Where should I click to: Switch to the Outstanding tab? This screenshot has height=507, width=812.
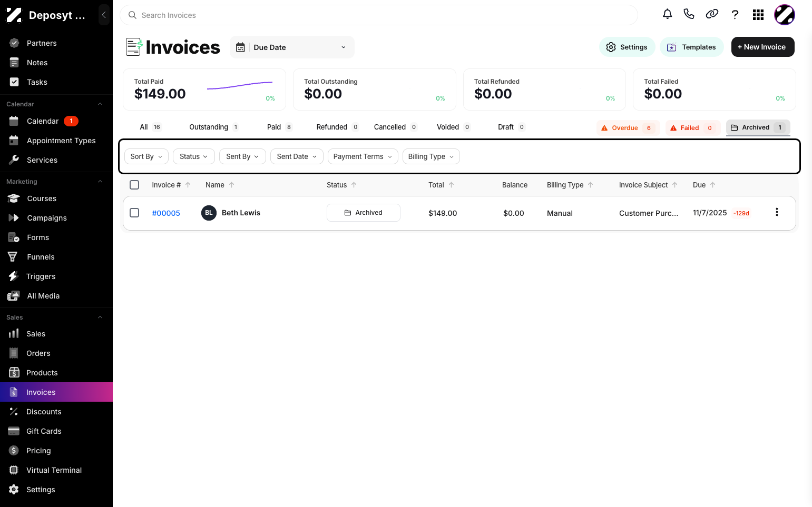213,127
